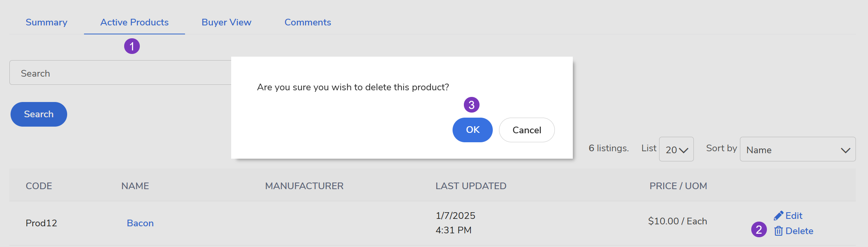Click the PRICE / UOM column header
The image size is (868, 247).
[678, 186]
